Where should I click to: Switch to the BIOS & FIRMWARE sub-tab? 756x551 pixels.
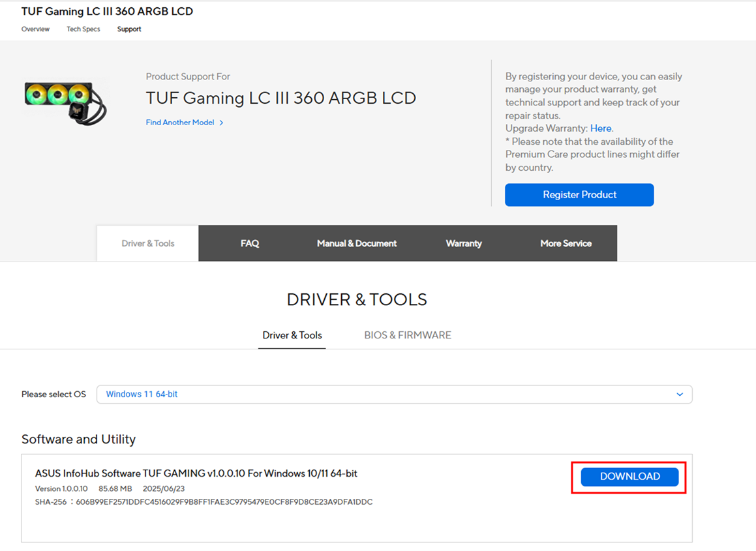408,335
